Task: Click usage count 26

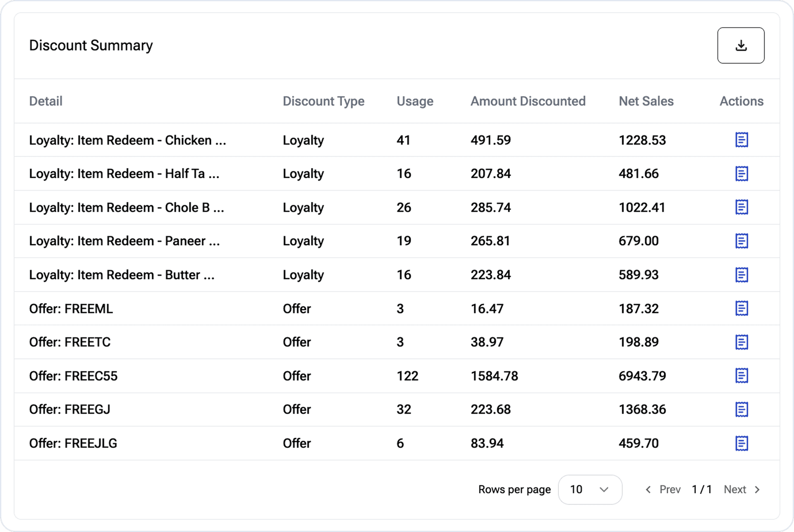Action: (x=404, y=208)
